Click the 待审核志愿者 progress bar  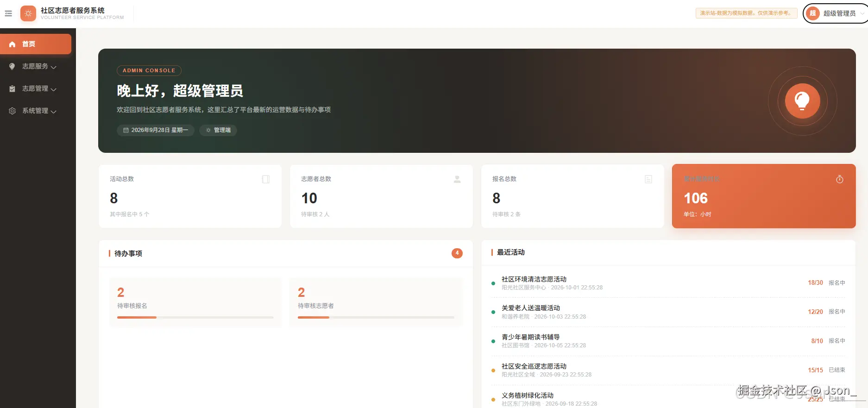pyautogui.click(x=376, y=317)
